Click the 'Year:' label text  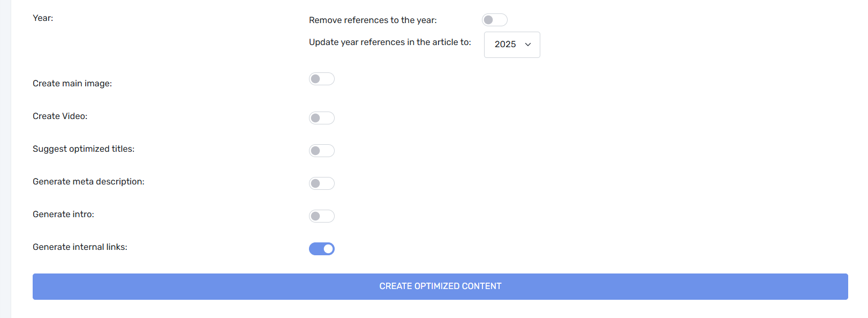tap(43, 18)
